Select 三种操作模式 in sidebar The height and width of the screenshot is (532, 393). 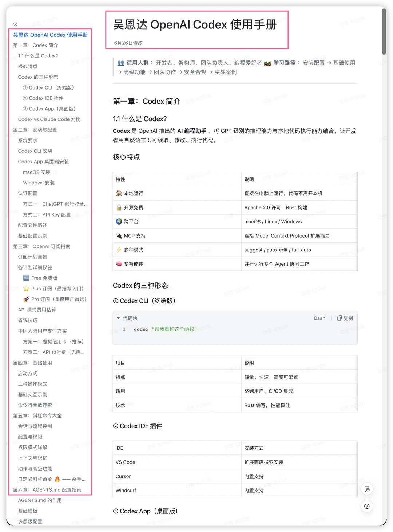[32, 384]
